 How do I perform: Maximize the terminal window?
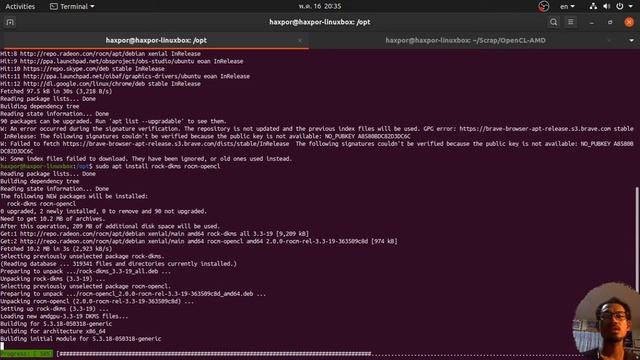tap(610, 22)
